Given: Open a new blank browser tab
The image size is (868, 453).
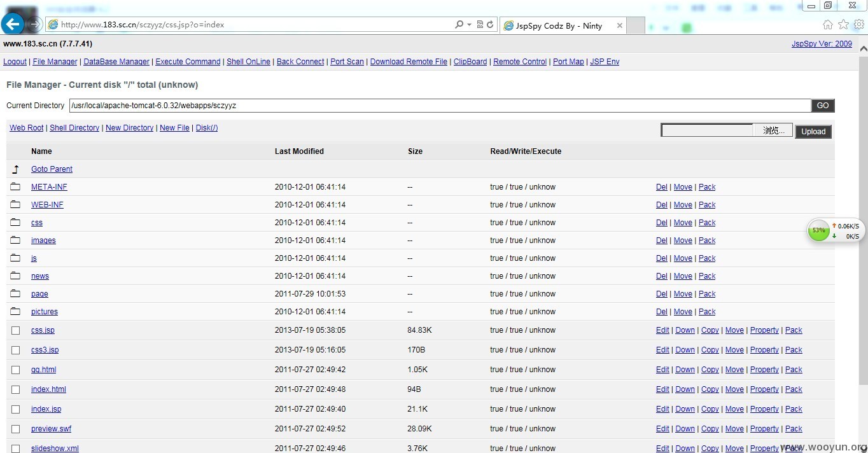Looking at the screenshot, I should tap(635, 25).
